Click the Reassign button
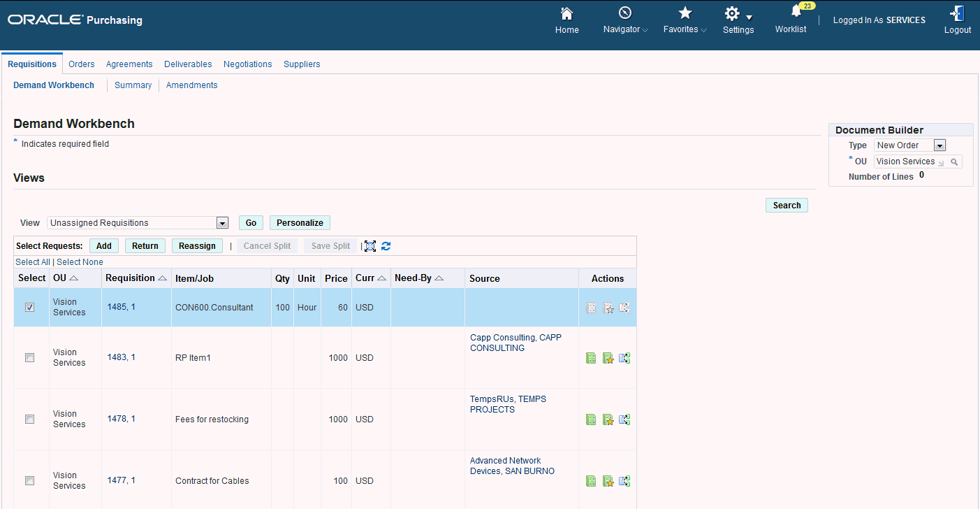 pyautogui.click(x=197, y=246)
